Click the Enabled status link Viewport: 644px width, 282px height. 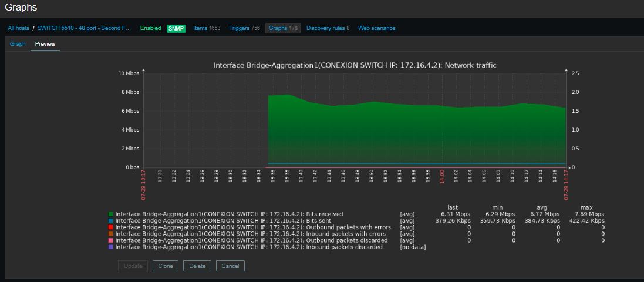click(150, 28)
